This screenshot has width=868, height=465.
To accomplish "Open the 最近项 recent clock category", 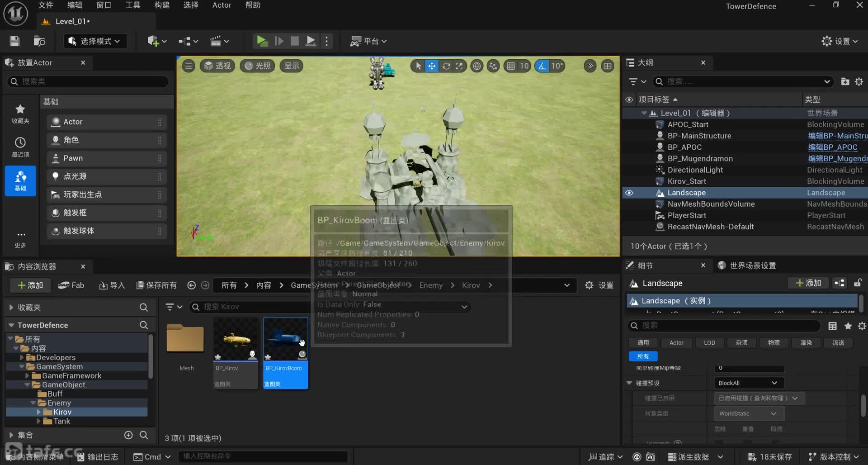I will (x=20, y=147).
